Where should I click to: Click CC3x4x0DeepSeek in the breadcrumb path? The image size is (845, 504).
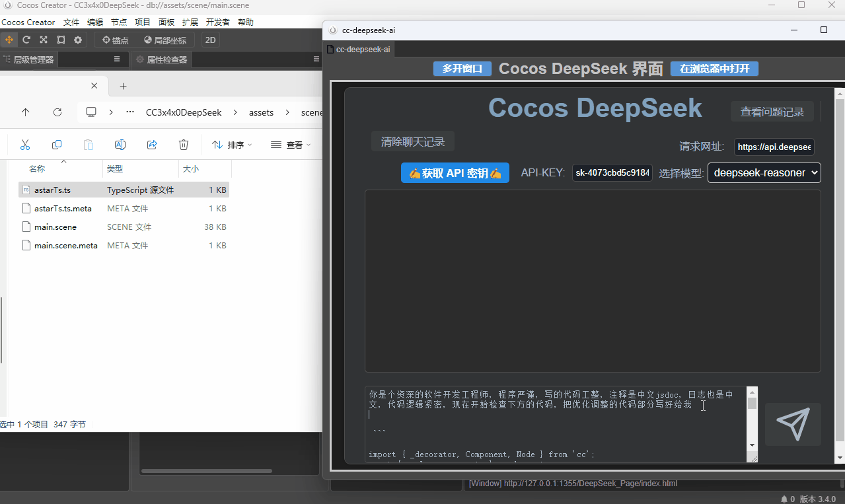184,112
